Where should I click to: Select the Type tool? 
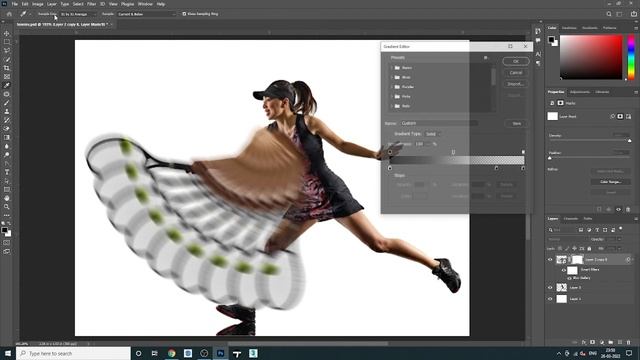7,172
